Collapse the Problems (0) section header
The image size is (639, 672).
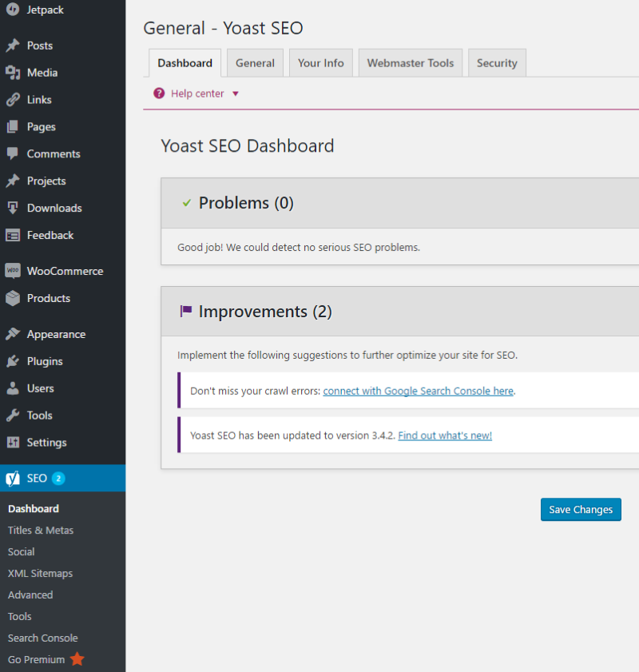coord(399,203)
